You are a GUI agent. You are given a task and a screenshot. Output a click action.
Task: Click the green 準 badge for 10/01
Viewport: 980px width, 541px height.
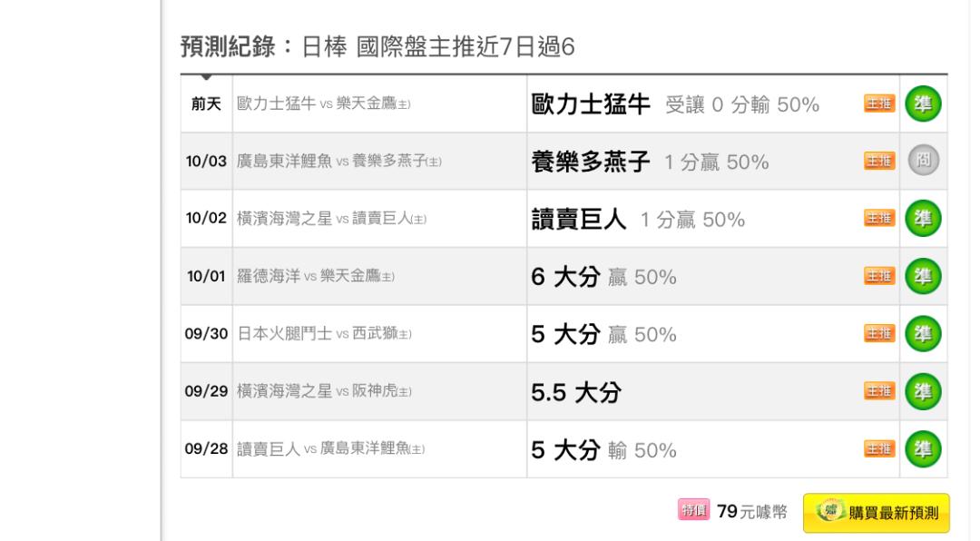click(923, 276)
